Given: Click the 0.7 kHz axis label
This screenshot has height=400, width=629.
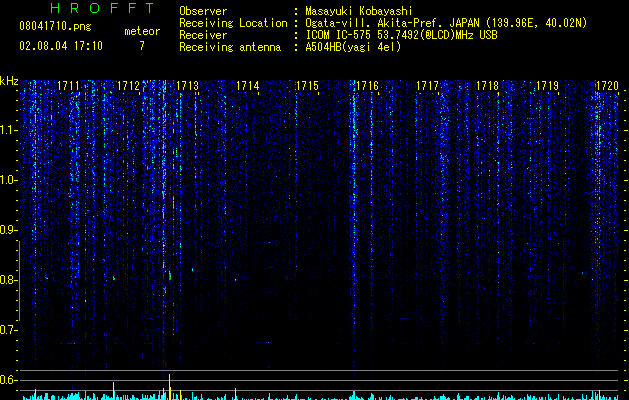Looking at the screenshot, I should [8, 330].
